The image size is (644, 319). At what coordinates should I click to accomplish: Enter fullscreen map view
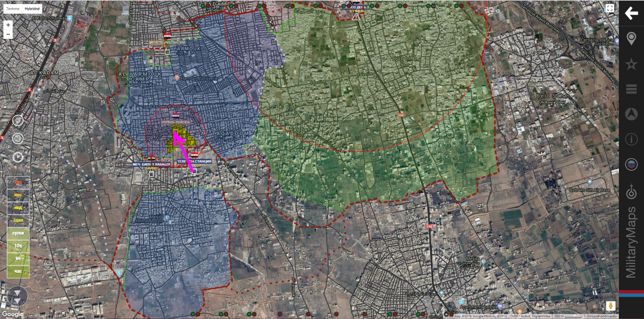coord(609,8)
